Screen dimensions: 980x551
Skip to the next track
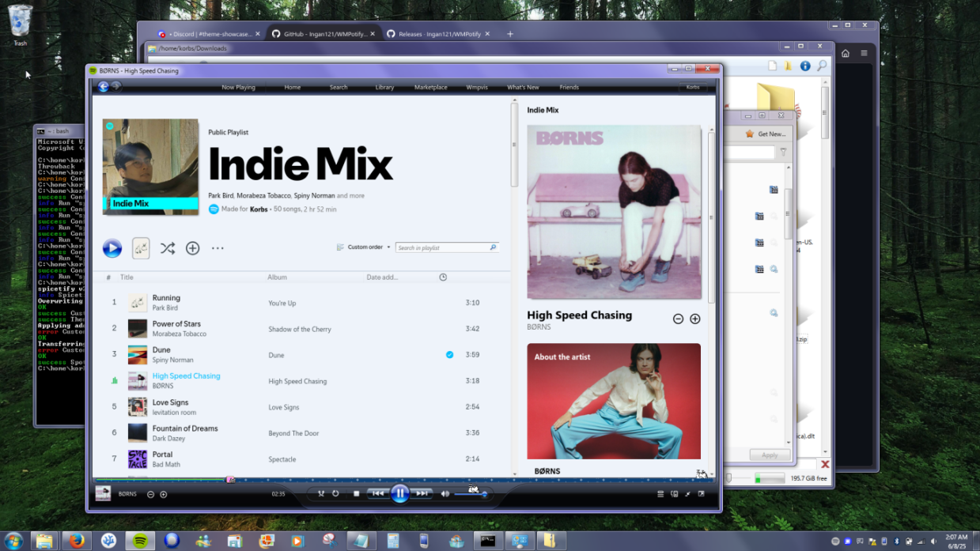(x=422, y=493)
